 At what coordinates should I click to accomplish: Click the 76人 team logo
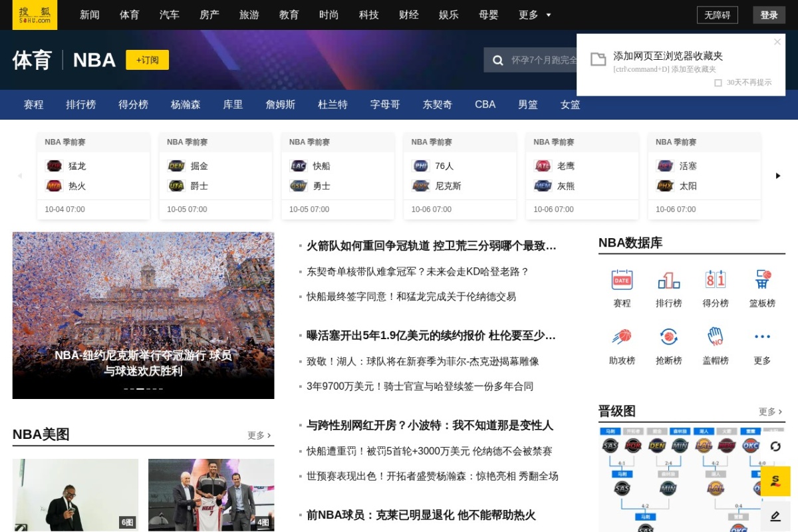(421, 166)
